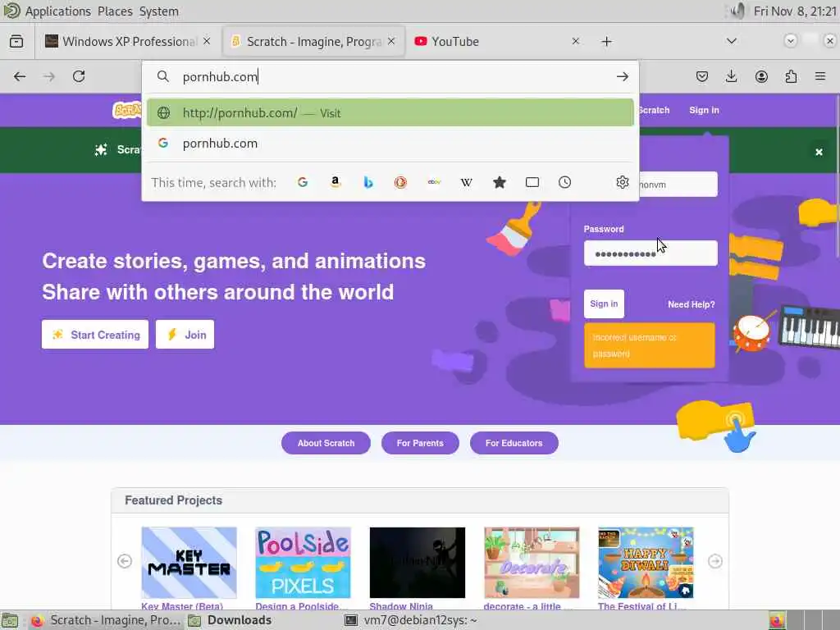Show previous featured projects with left arrow

(125, 561)
